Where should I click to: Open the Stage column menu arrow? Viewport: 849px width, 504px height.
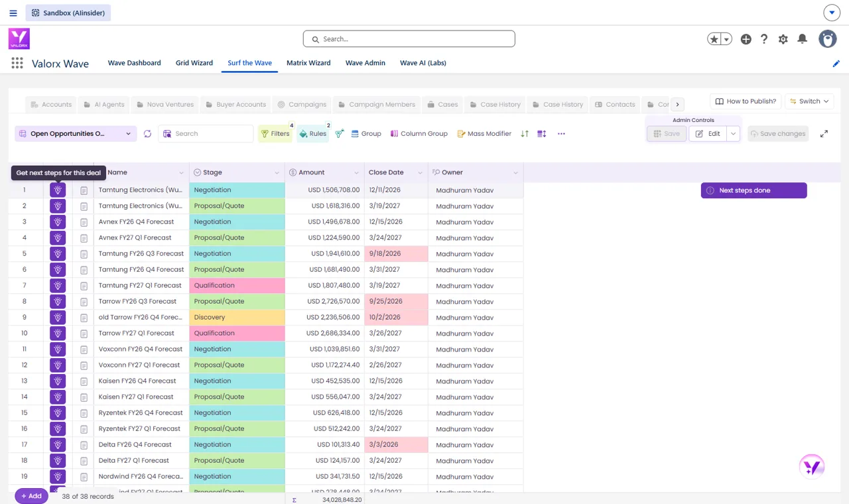(277, 172)
